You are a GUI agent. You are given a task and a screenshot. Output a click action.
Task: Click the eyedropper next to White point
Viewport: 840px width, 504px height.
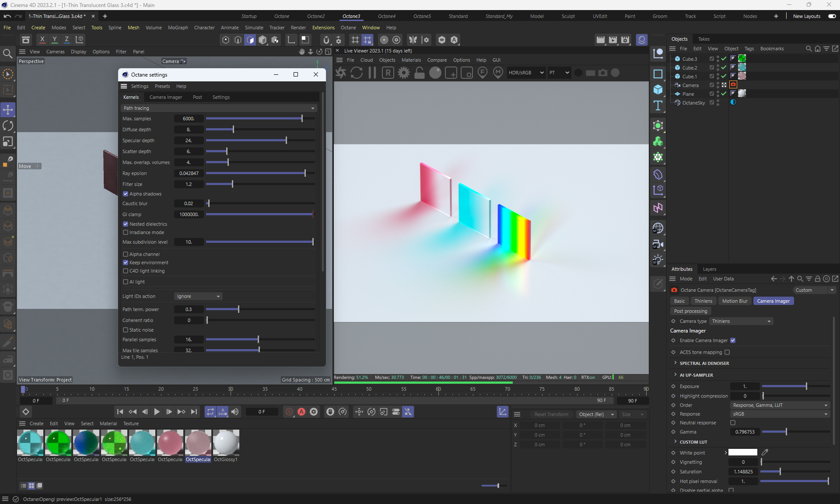pyautogui.click(x=765, y=452)
